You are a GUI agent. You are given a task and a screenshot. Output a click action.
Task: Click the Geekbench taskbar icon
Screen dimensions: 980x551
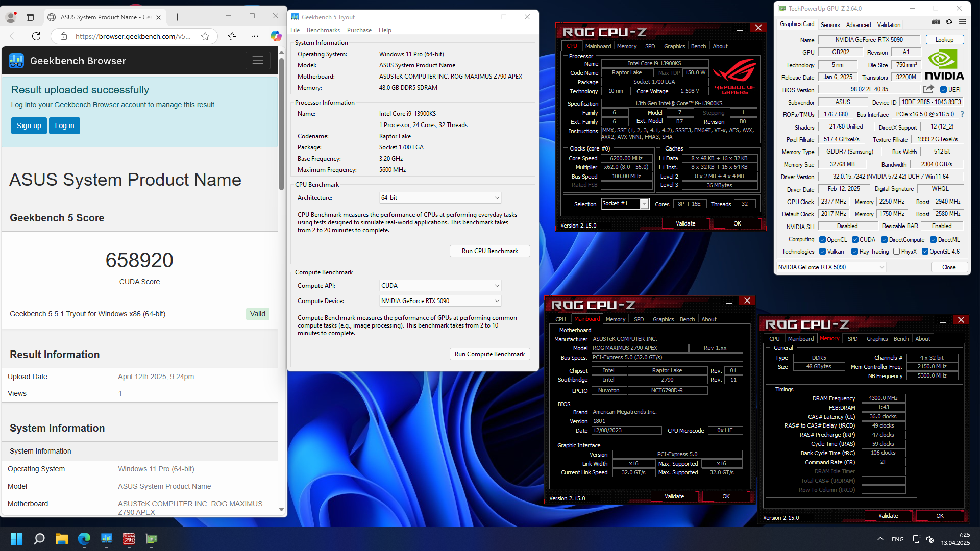click(107, 539)
